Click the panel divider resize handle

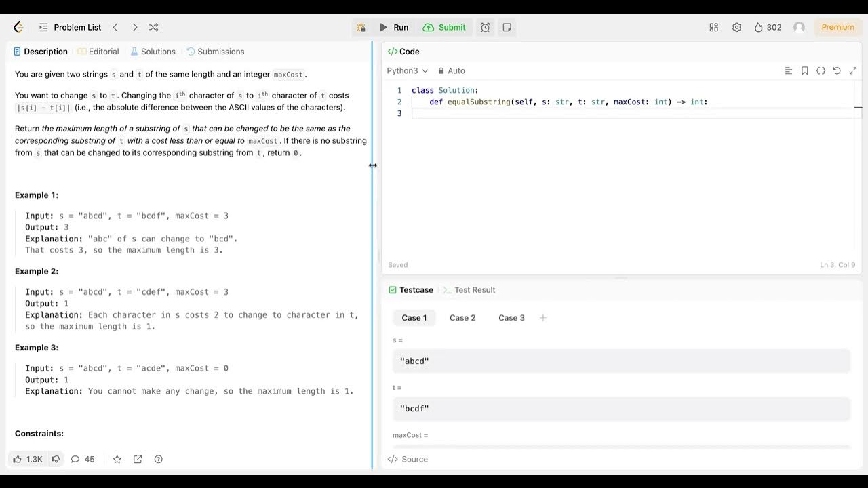tap(372, 255)
